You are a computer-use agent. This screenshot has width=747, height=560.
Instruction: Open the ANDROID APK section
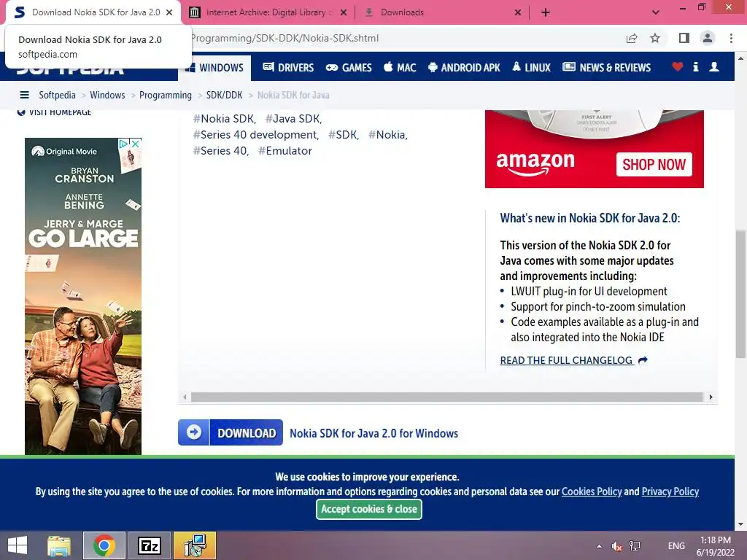464,68
